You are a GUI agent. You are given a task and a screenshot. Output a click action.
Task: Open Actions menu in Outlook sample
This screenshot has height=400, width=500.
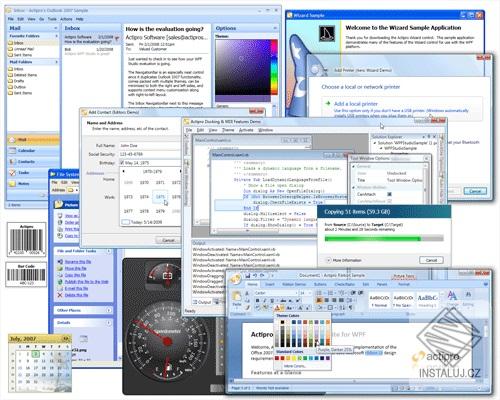click(x=66, y=19)
